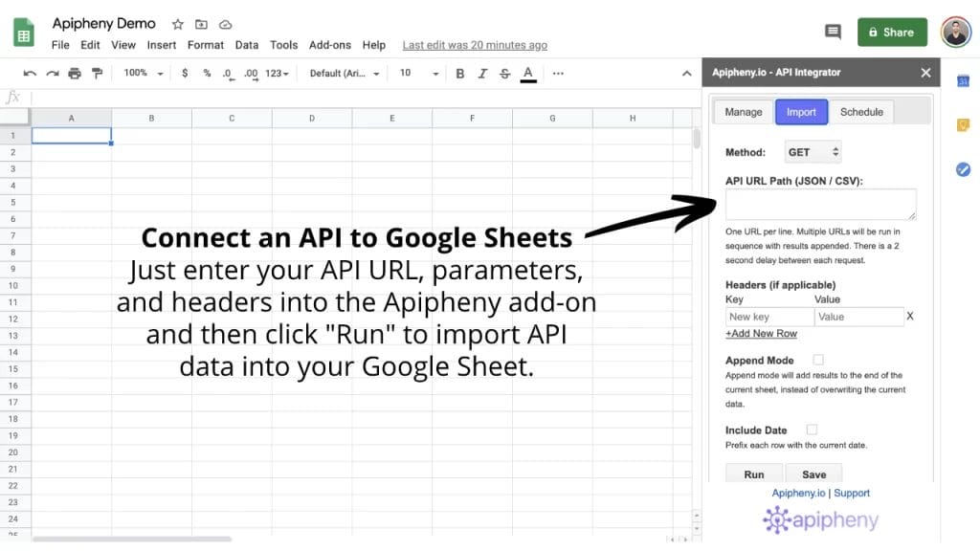Increase decimal places
The image size is (980, 551).
251,74
